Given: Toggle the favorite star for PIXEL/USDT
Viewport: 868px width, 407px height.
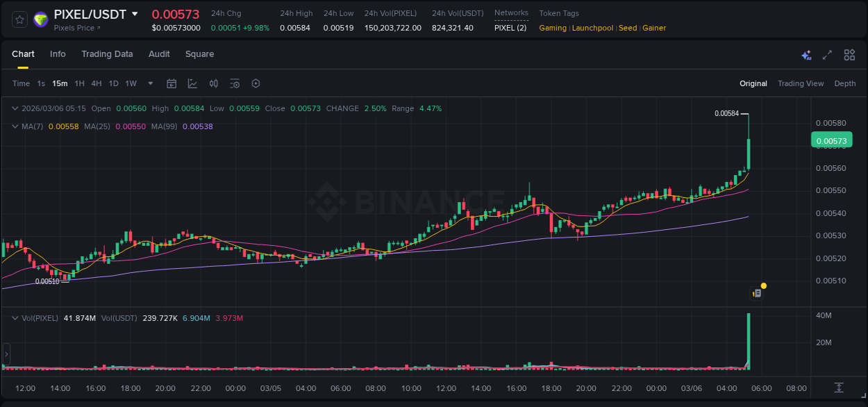Looking at the screenshot, I should click(x=19, y=19).
